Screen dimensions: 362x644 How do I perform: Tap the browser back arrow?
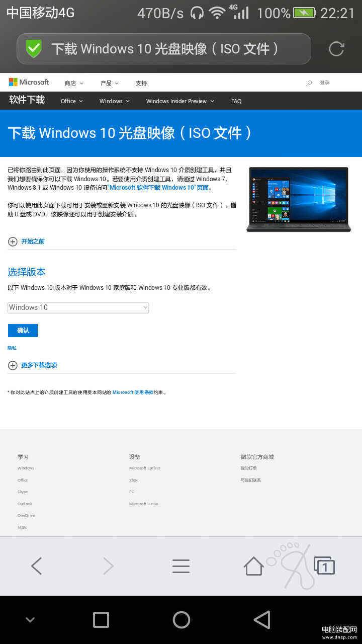(36, 566)
